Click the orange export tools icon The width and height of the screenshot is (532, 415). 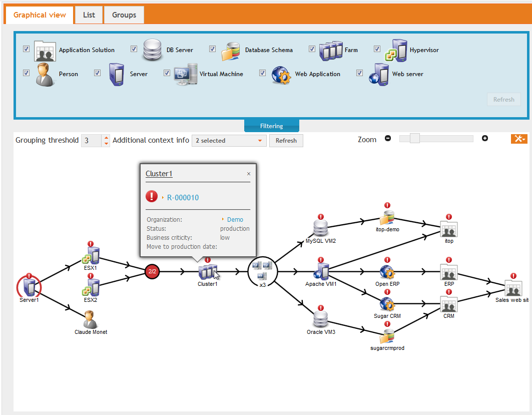[x=519, y=139]
